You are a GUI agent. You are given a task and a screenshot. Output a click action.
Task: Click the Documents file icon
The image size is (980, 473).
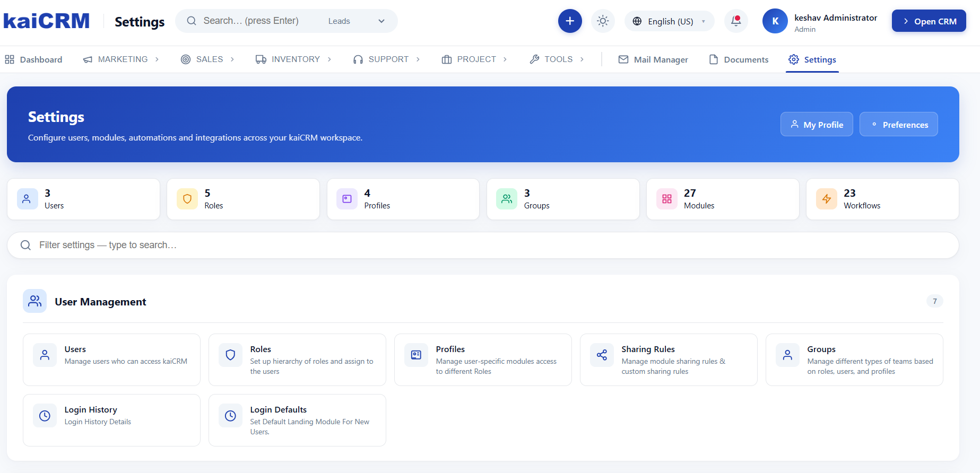714,59
